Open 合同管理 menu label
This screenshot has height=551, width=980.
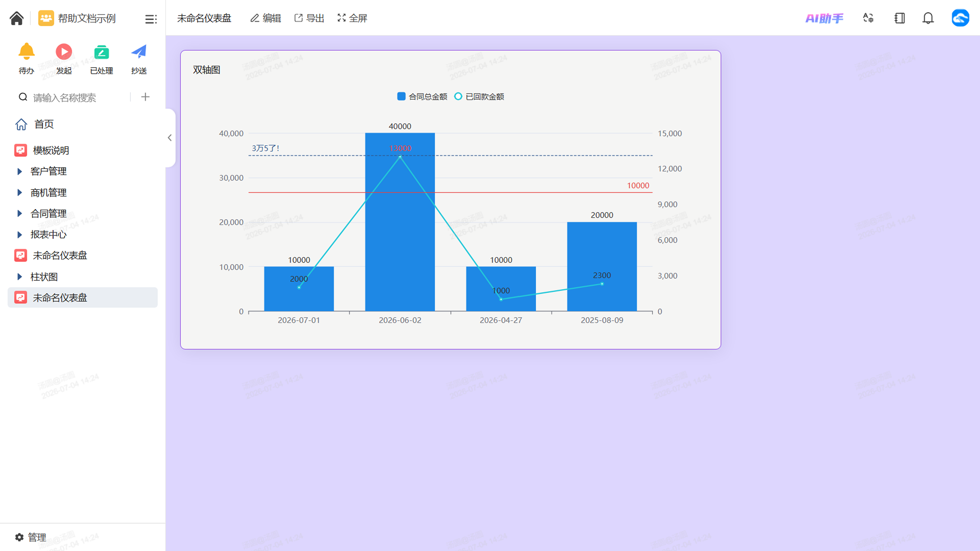48,213
